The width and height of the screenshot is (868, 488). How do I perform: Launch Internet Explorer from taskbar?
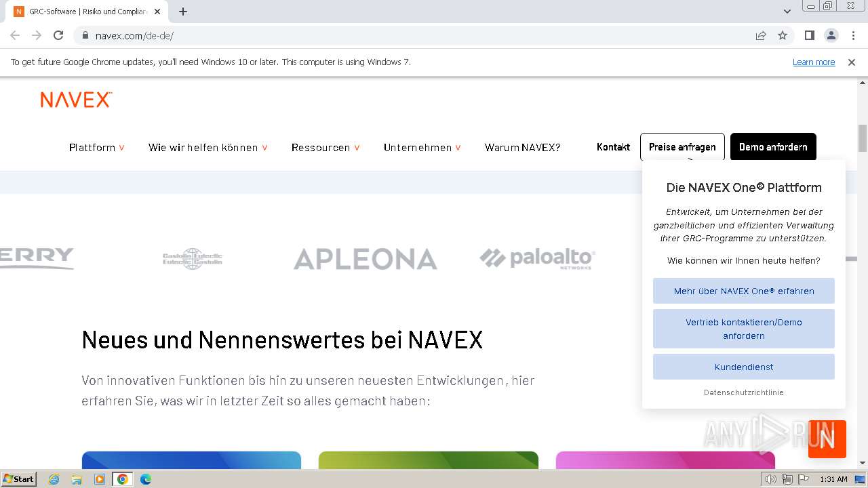pos(54,479)
